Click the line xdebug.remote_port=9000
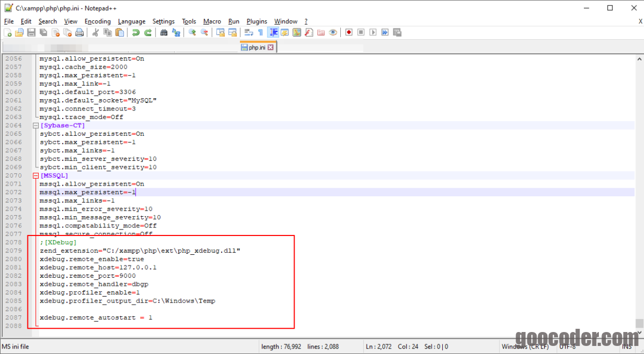 (87, 276)
